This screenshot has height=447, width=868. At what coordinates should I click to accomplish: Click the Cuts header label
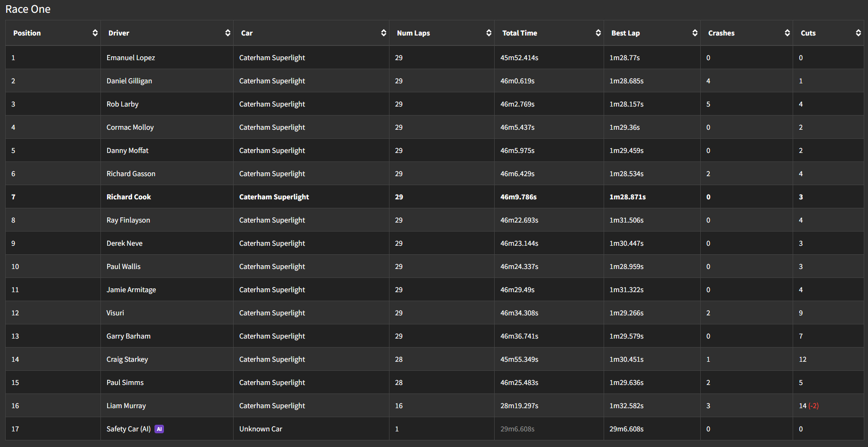pyautogui.click(x=808, y=33)
